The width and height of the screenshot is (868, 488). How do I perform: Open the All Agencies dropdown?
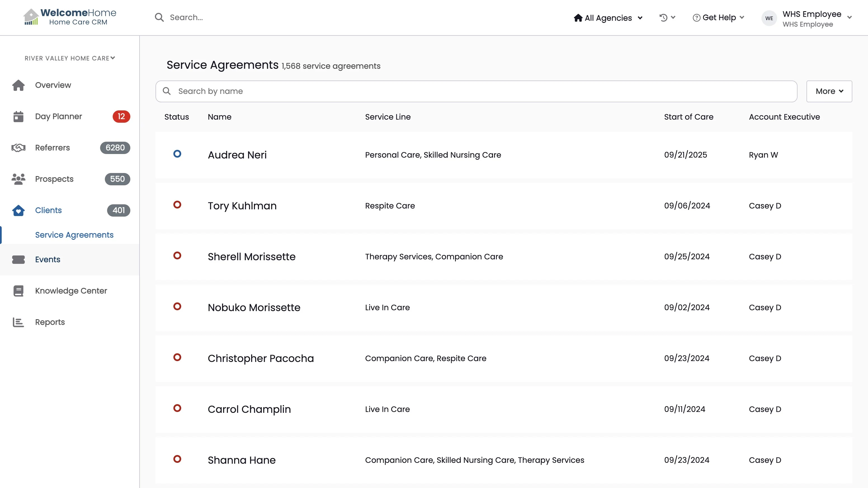pos(608,18)
